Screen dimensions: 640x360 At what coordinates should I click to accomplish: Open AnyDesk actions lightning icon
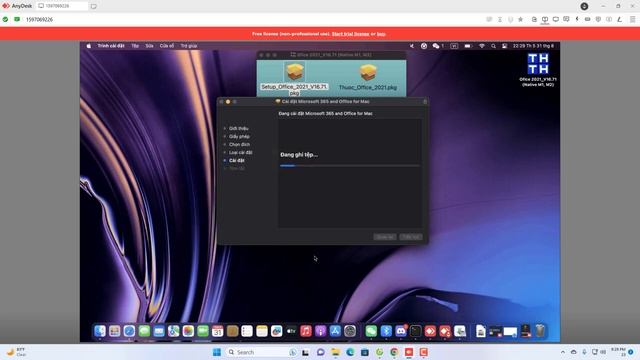tap(577, 19)
